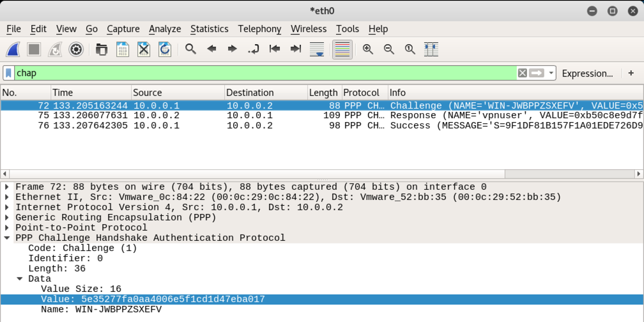Open the Tools menu

coord(348,29)
